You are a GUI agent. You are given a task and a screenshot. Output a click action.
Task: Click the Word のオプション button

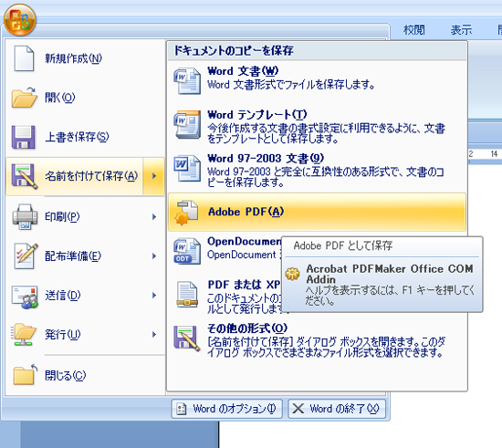tap(226, 409)
